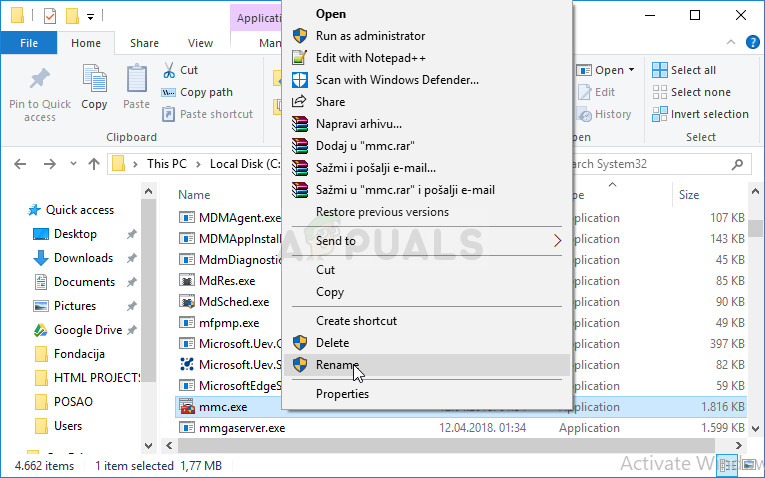Image resolution: width=765 pixels, height=478 pixels.
Task: Click the Notepad++ icon in context menu
Action: pyautogui.click(x=300, y=58)
